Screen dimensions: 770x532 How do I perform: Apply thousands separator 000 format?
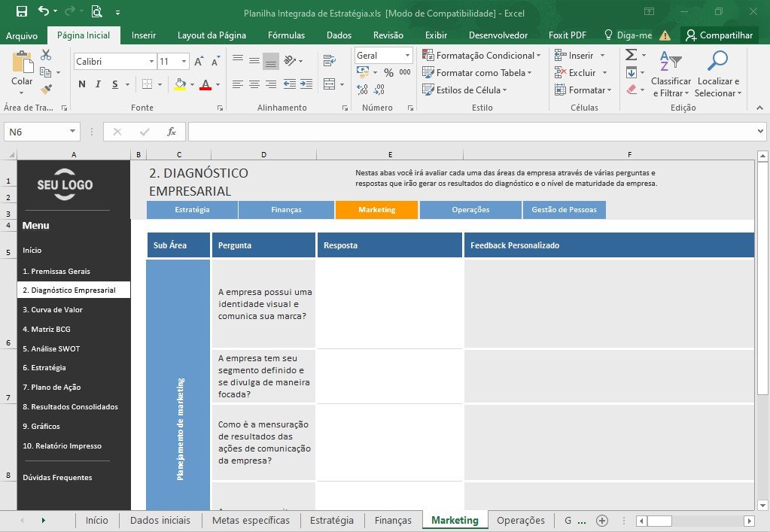405,72
